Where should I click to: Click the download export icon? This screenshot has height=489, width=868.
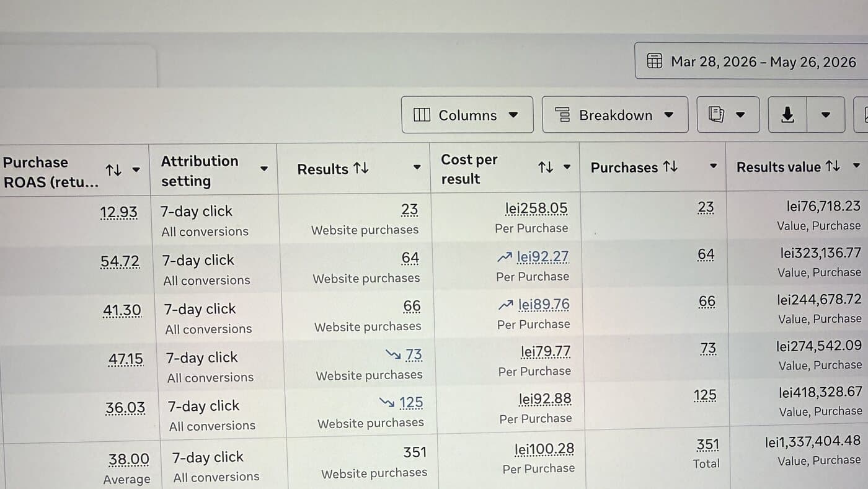click(787, 115)
